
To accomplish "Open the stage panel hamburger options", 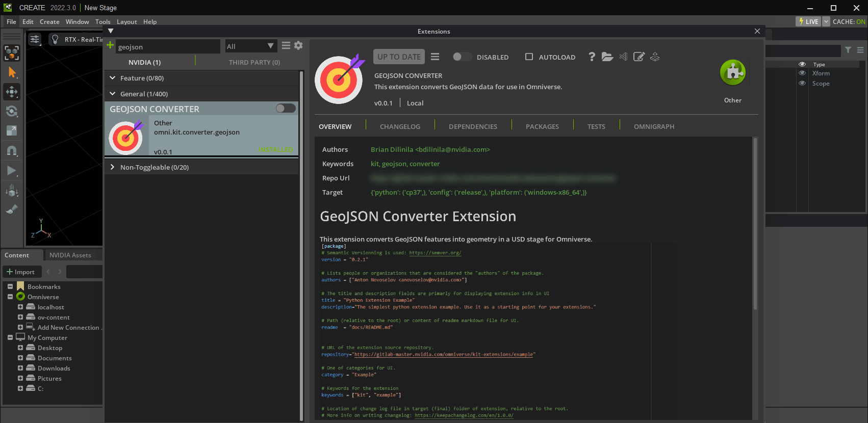I will coord(860,50).
